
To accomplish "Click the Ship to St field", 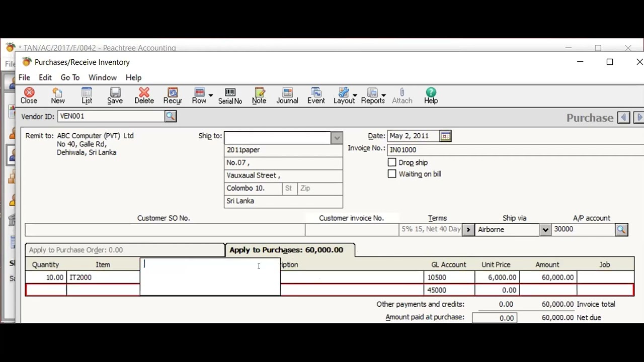I will (289, 188).
